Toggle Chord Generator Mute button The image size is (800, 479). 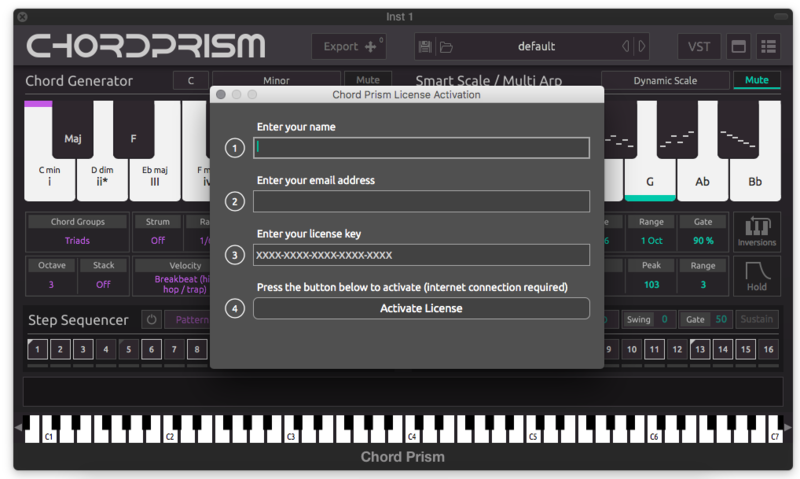pyautogui.click(x=368, y=80)
